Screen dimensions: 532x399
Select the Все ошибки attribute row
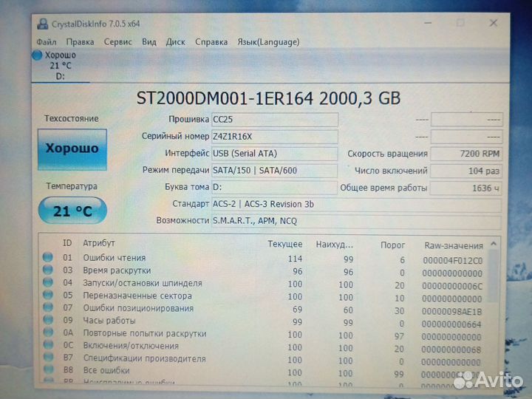point(265,372)
